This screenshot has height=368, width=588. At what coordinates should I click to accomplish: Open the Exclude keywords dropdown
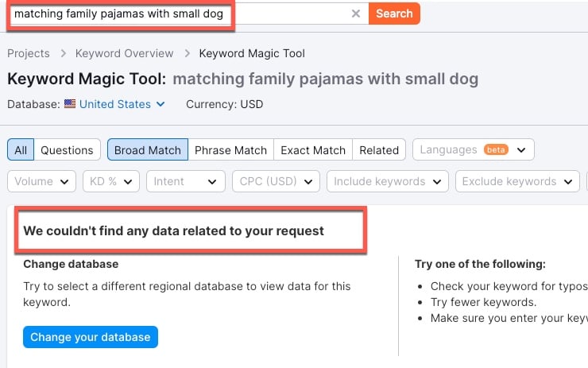[517, 181]
